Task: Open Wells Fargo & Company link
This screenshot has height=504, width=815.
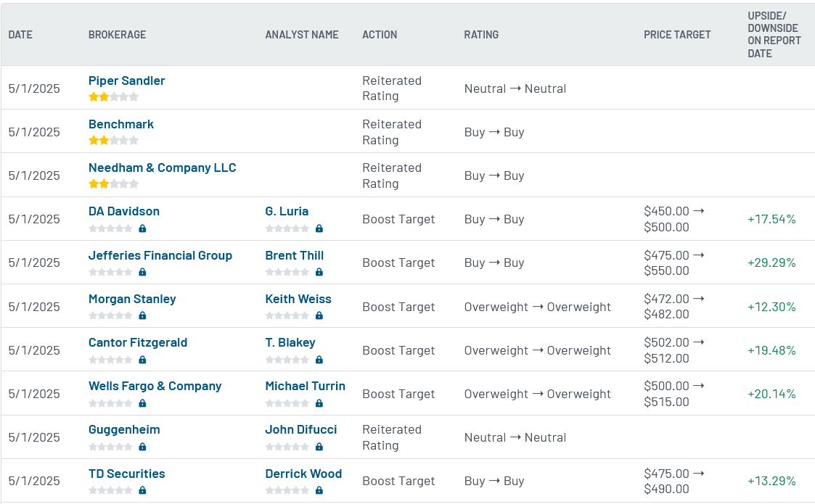Action: pyautogui.click(x=155, y=386)
